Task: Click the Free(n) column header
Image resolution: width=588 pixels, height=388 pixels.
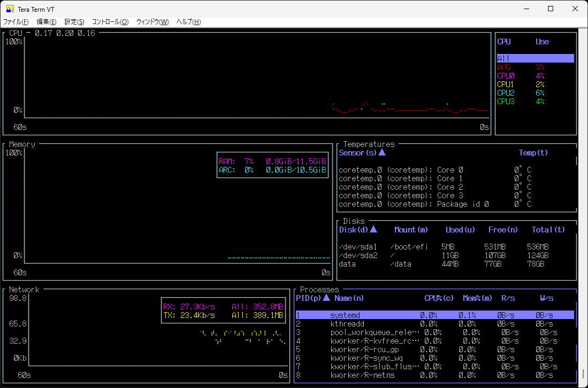Action: click(x=503, y=230)
